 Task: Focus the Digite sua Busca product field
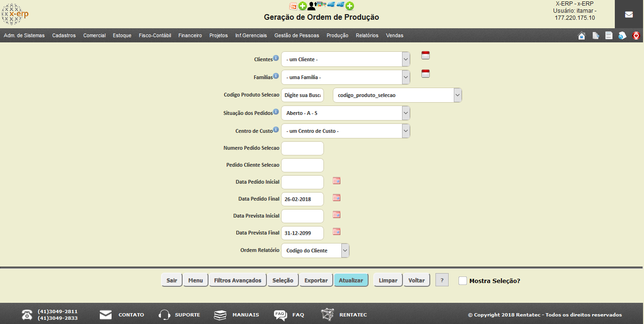point(302,95)
